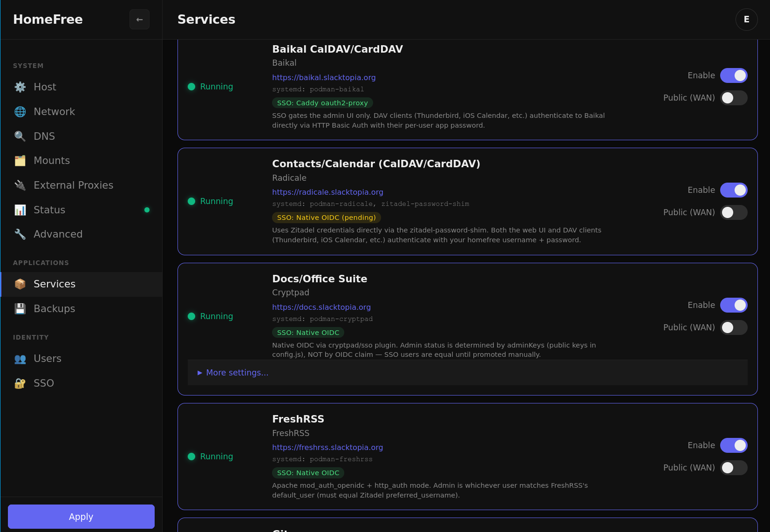The height and width of the screenshot is (532, 770).
Task: Click 'Contacts/Calendar (CalDAV/CardDAV)' heading
Action: tap(376, 164)
